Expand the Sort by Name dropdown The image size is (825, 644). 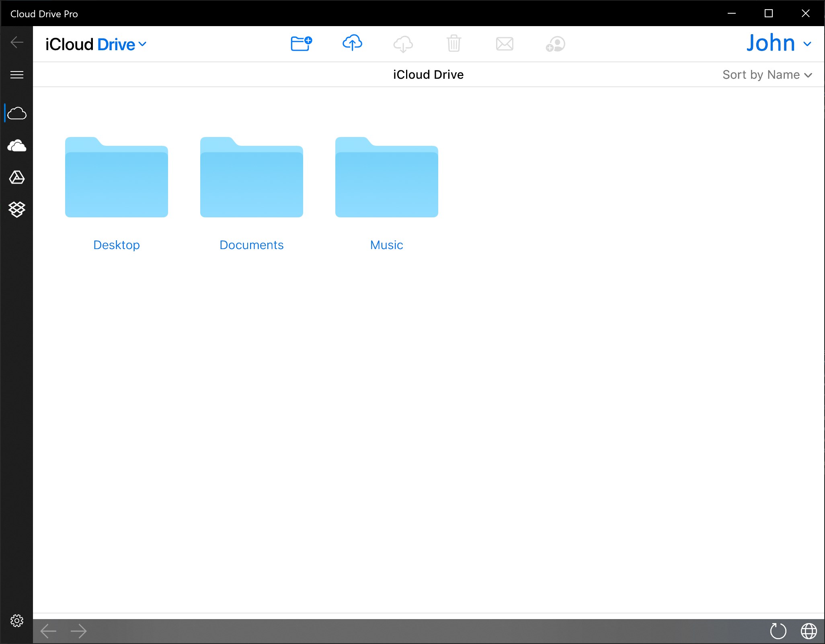pos(767,75)
